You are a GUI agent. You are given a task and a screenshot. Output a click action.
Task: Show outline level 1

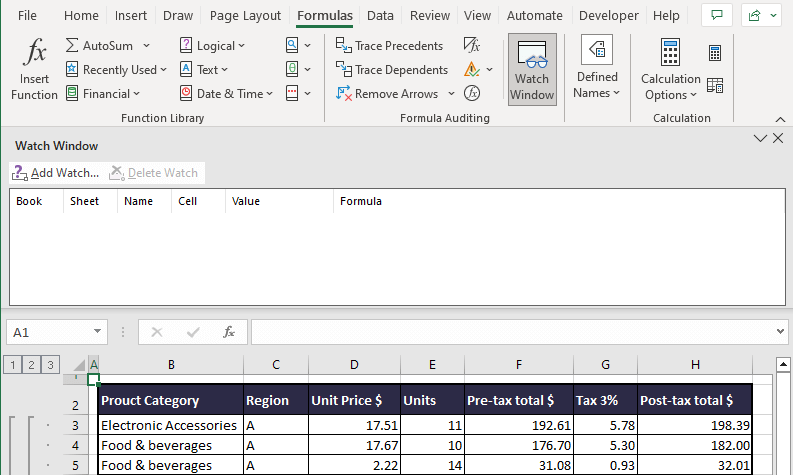[x=13, y=365]
